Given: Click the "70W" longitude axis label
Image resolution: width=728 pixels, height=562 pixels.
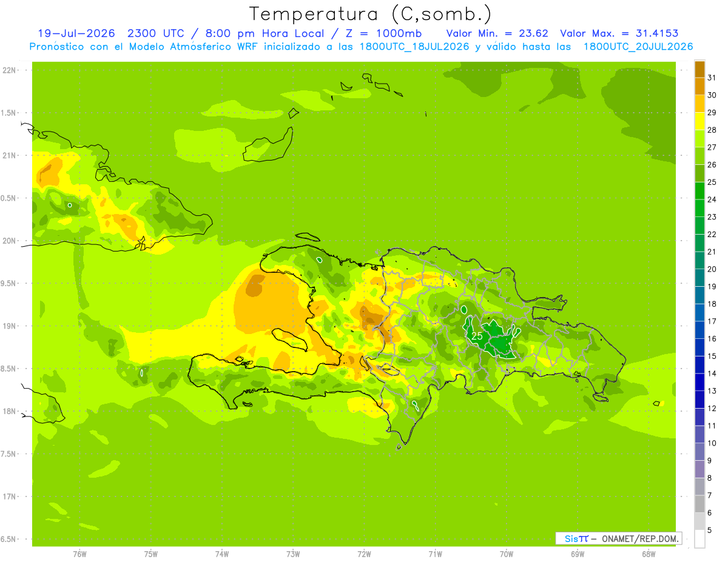Looking at the screenshot, I should 507,554.
